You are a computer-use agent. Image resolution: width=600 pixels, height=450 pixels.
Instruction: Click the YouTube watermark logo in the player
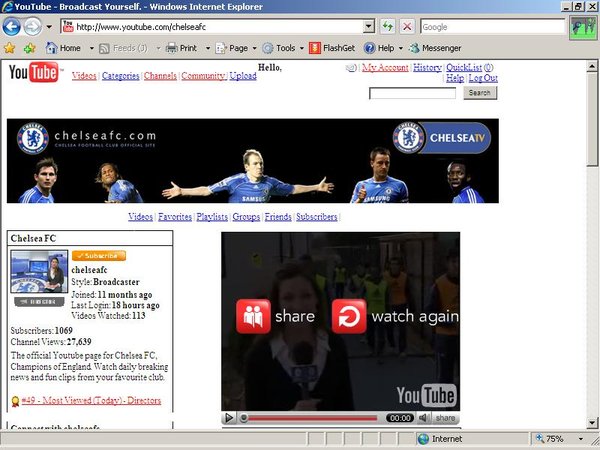(426, 395)
